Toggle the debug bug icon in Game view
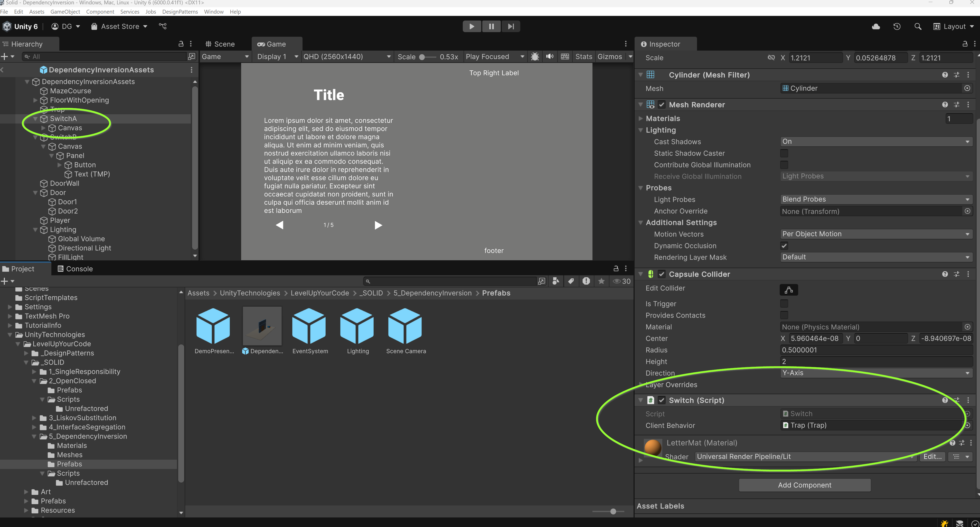This screenshot has width=980, height=527. tap(534, 57)
